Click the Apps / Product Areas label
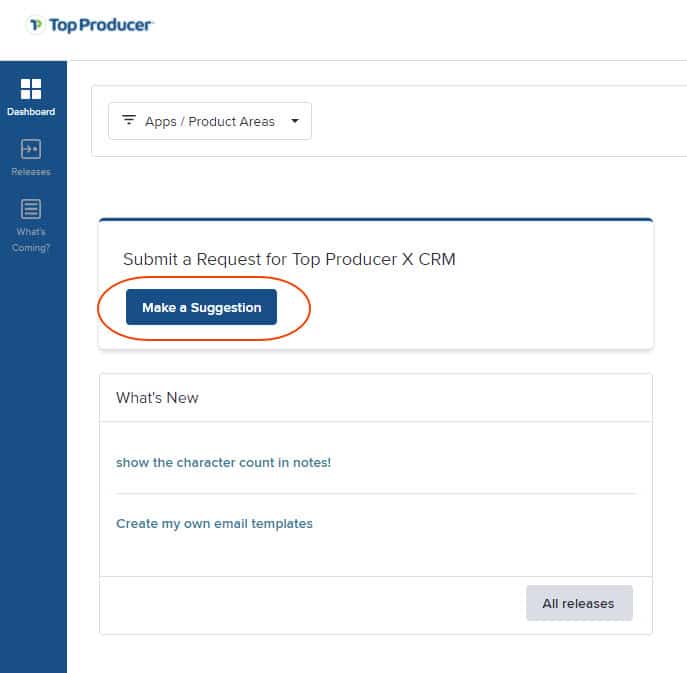The width and height of the screenshot is (687, 673). click(x=210, y=121)
